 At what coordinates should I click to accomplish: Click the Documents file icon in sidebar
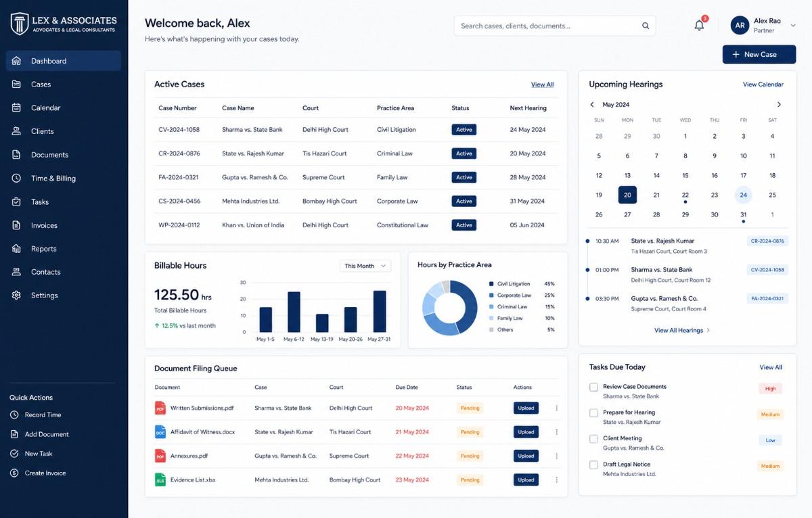[x=17, y=155]
